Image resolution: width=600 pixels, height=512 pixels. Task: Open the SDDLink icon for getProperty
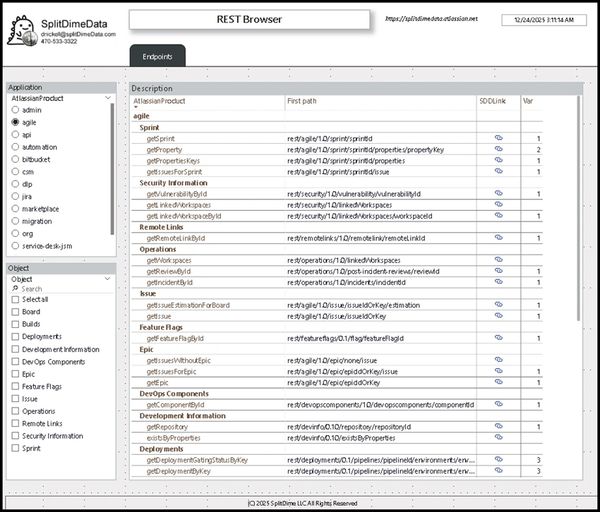pos(498,149)
